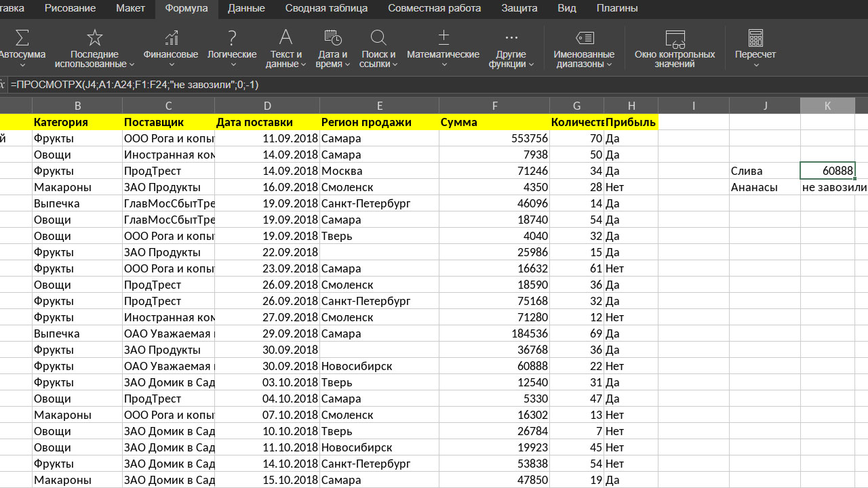The height and width of the screenshot is (488, 868).
Task: Click the Recalculate calculator icon
Action: pyautogui.click(x=755, y=37)
